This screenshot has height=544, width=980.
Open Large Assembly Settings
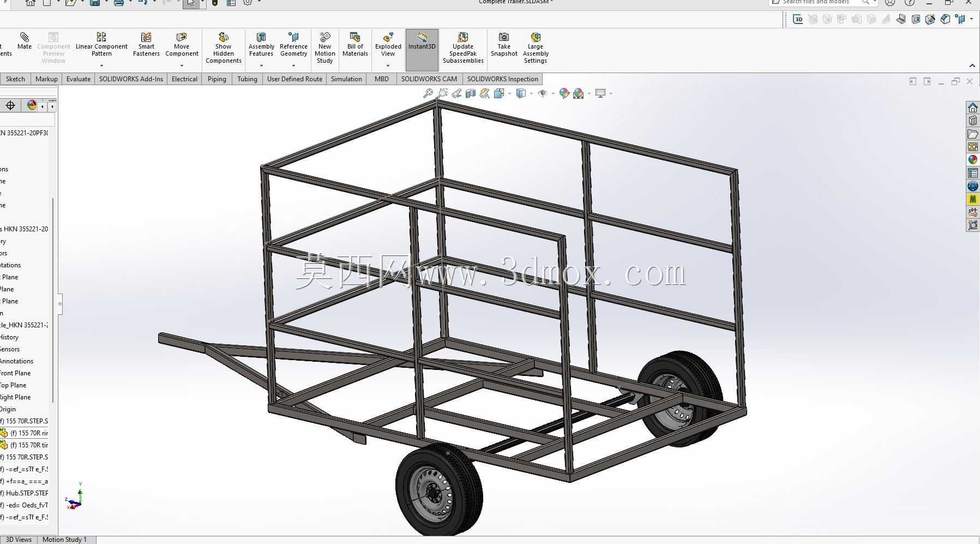pos(536,48)
